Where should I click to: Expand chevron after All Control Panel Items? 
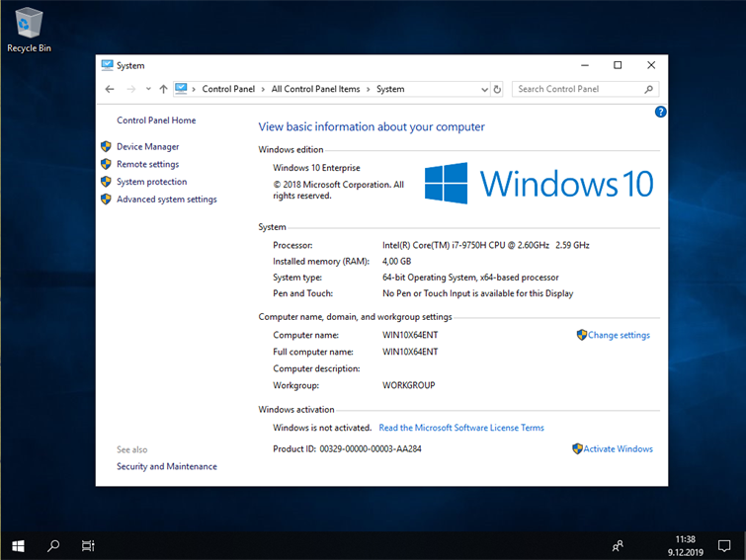(368, 89)
